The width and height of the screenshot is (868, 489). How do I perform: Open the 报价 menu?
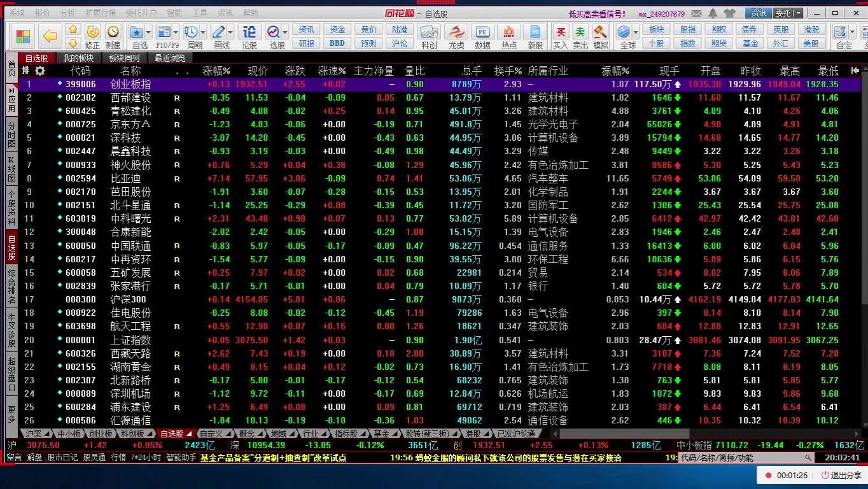[x=43, y=13]
